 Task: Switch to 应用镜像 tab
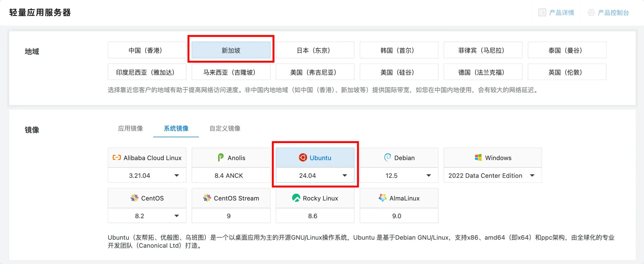pyautogui.click(x=130, y=128)
